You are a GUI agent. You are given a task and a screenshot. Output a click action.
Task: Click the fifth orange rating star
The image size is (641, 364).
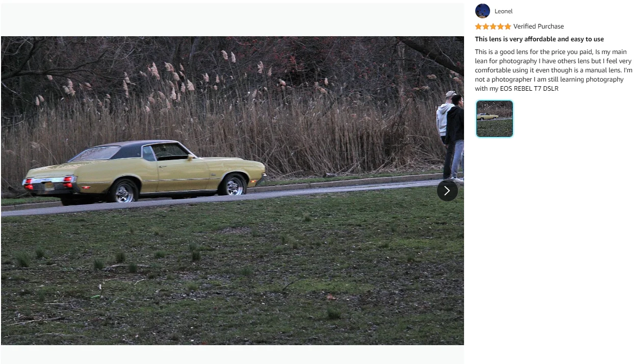[x=507, y=27]
